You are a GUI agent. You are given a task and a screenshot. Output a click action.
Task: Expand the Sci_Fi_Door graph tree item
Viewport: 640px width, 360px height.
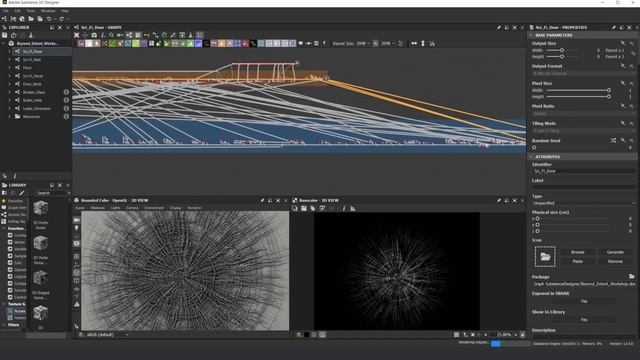pyautogui.click(x=9, y=51)
